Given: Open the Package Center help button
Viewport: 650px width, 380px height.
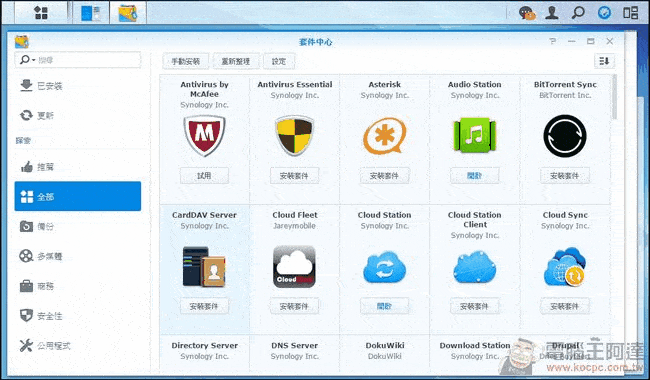Looking at the screenshot, I should point(553,41).
